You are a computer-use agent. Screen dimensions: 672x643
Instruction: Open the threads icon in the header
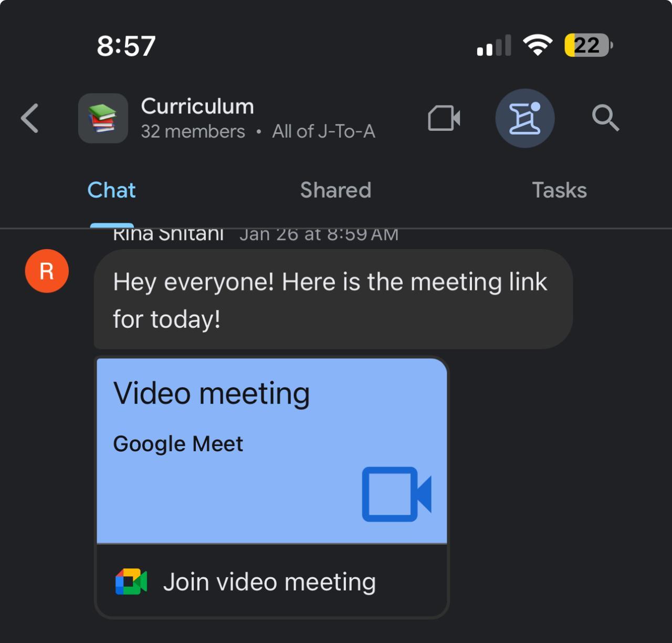click(525, 118)
